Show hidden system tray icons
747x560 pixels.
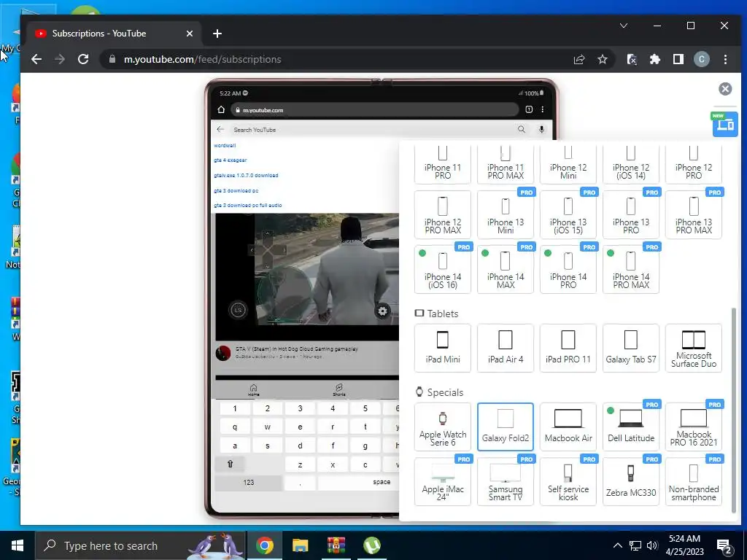pos(617,545)
